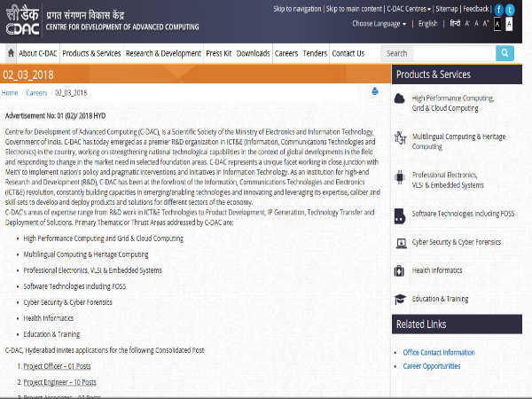This screenshot has height=399, width=532.
Task: Click Related Links sidebar heading
Action: point(457,325)
